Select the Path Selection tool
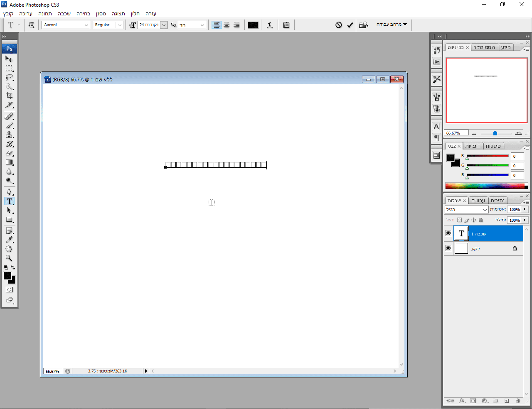This screenshot has width=532, height=409. pos(9,210)
